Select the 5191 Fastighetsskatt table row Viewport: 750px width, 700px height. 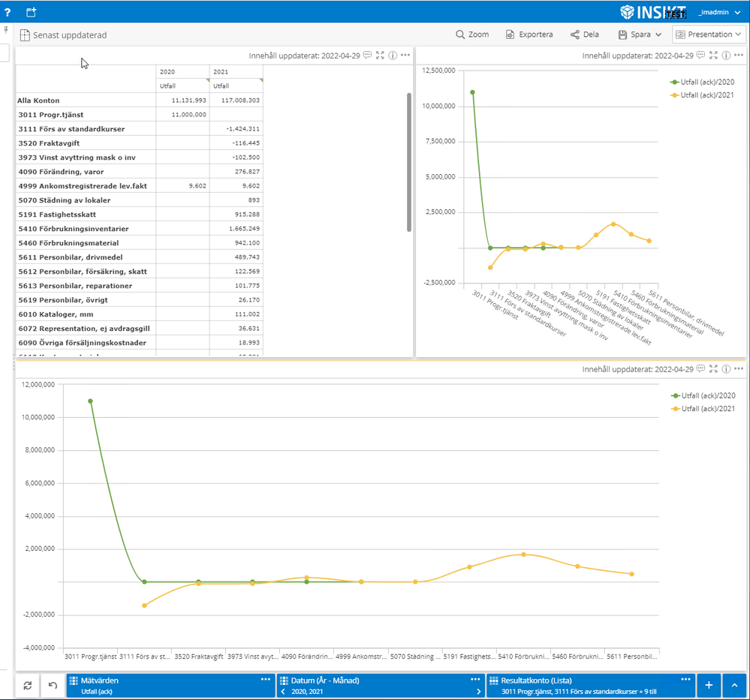[139, 215]
